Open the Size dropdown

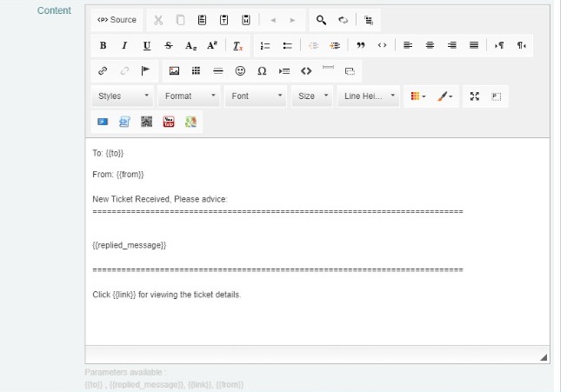313,96
